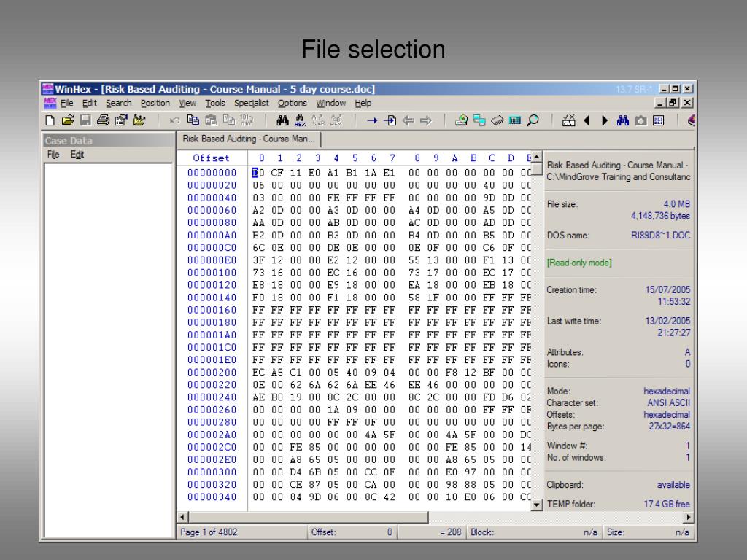Click the Block status bar field
The height and width of the screenshot is (560, 747).
point(534,532)
